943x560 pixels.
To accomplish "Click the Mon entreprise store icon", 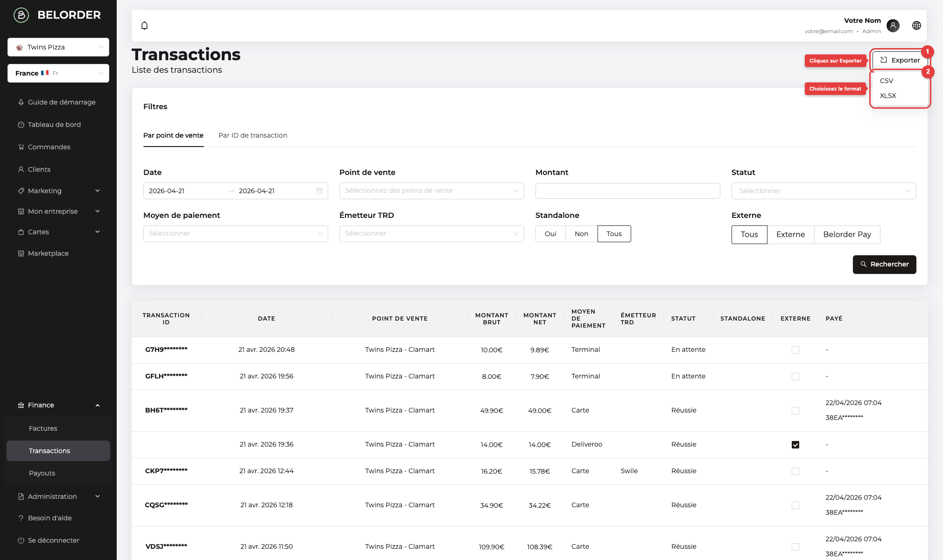I will pyautogui.click(x=21, y=211).
